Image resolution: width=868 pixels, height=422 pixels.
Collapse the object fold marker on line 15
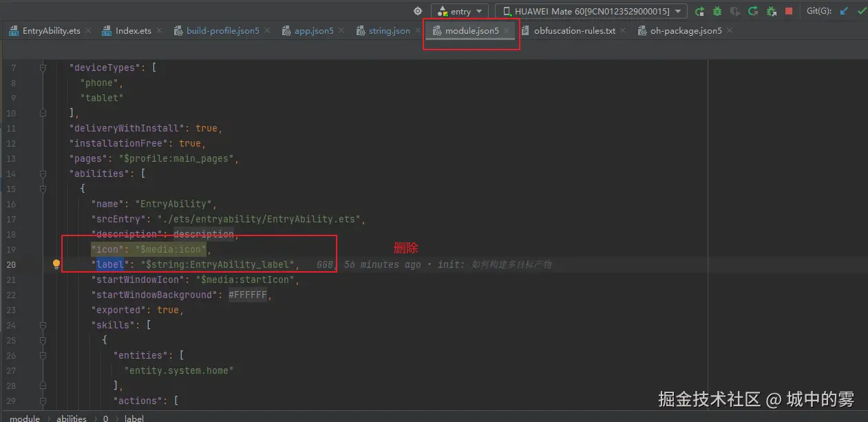(x=43, y=189)
